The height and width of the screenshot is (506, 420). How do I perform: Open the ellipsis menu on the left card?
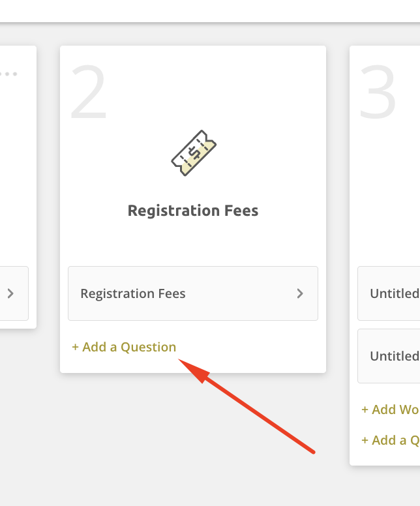point(8,74)
